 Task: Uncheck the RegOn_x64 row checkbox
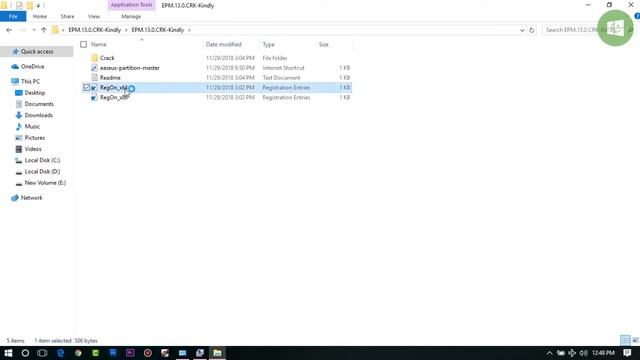pyautogui.click(x=87, y=87)
